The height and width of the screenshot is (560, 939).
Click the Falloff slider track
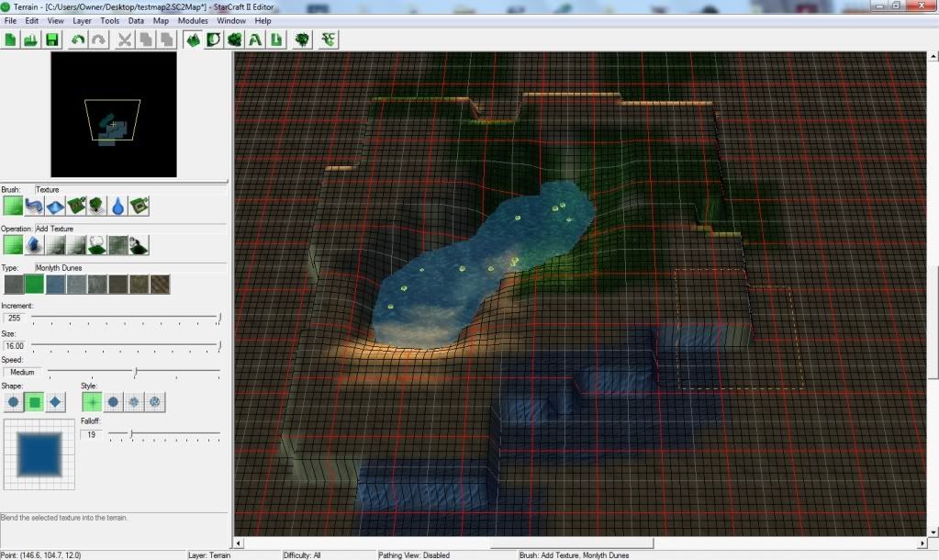coord(164,434)
